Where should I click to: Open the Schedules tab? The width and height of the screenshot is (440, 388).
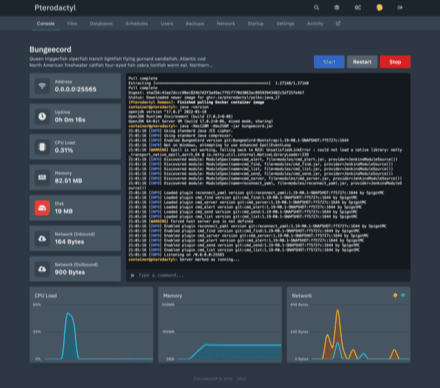(x=137, y=24)
